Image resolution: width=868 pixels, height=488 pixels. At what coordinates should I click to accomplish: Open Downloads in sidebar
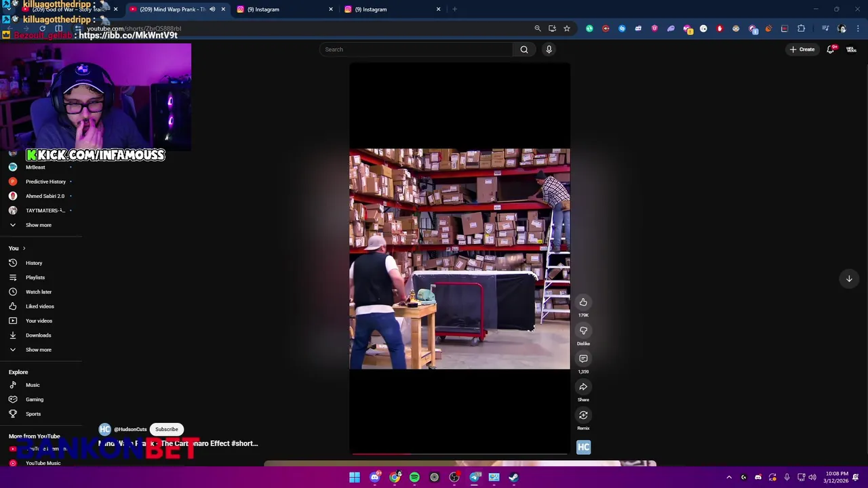[x=38, y=335]
